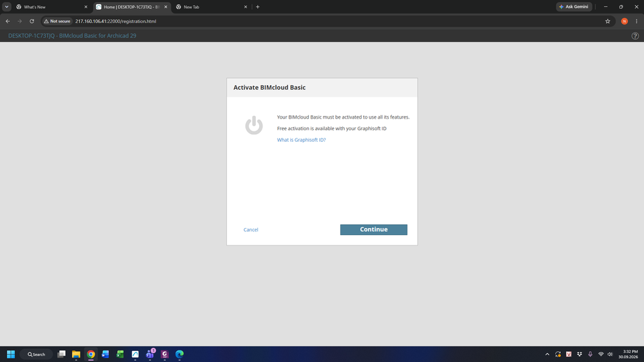The width and height of the screenshot is (644, 362).
Task: Open the Archicad taskbar icon
Action: click(x=135, y=354)
